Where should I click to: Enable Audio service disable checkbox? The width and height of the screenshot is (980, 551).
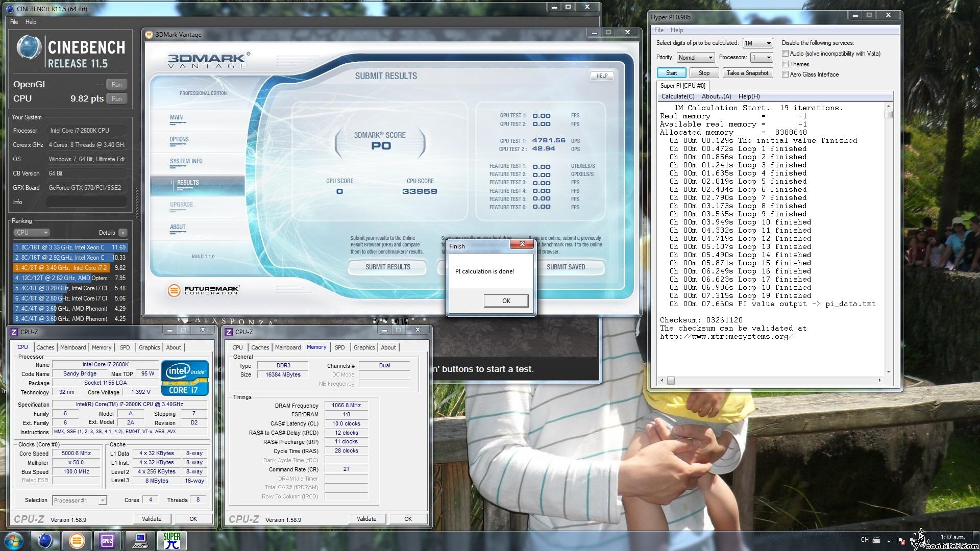(x=786, y=54)
